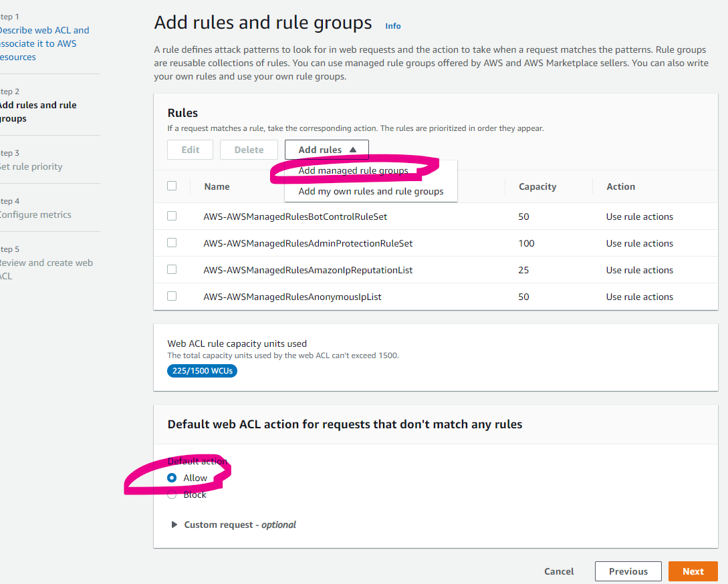
Task: Open the Info link beside the page title
Action: 393,26
